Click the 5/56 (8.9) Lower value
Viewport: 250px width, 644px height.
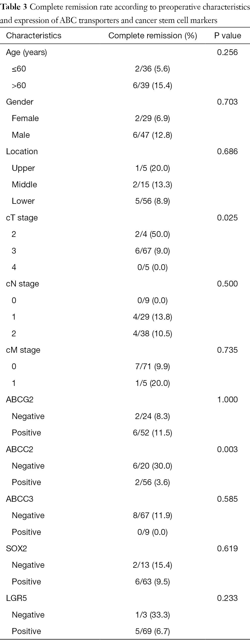152,201
